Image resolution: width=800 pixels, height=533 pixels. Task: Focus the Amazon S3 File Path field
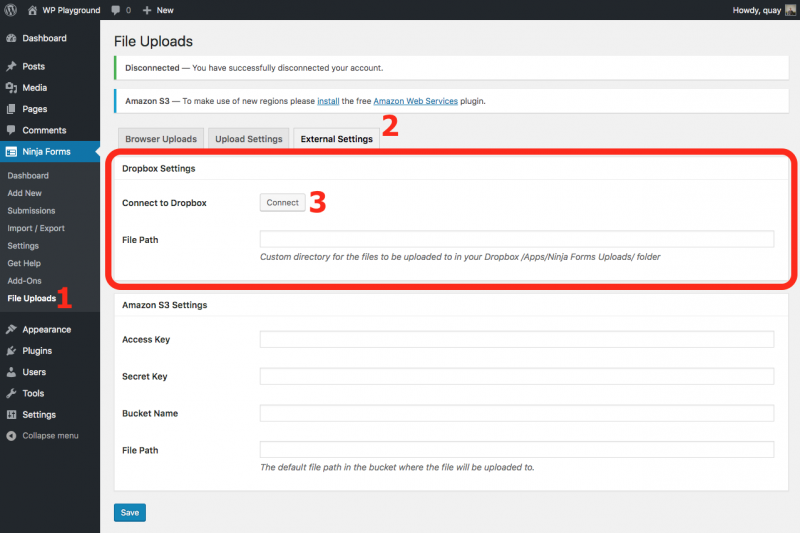pos(517,449)
